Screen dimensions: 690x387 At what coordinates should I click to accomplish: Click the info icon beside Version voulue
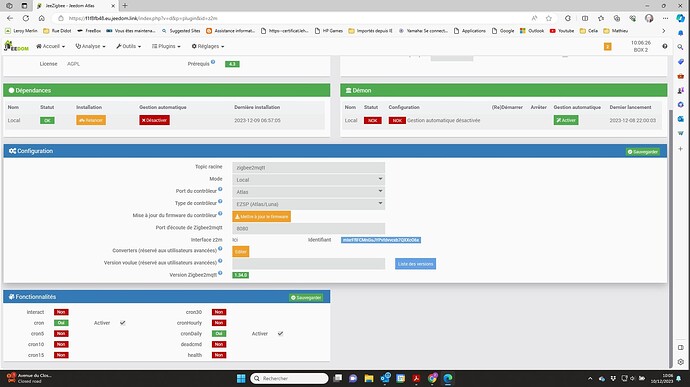pos(220,261)
